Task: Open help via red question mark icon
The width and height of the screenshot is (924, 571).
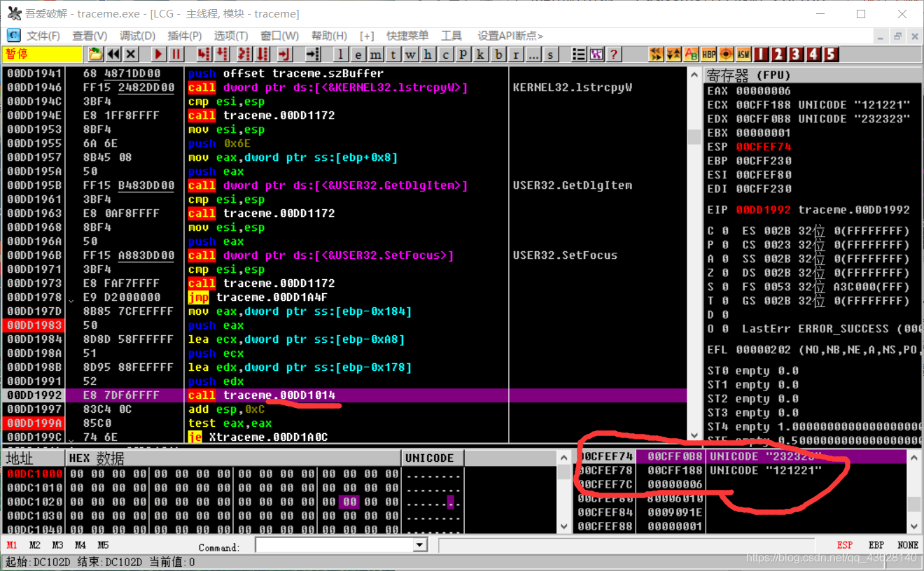Action: [614, 55]
